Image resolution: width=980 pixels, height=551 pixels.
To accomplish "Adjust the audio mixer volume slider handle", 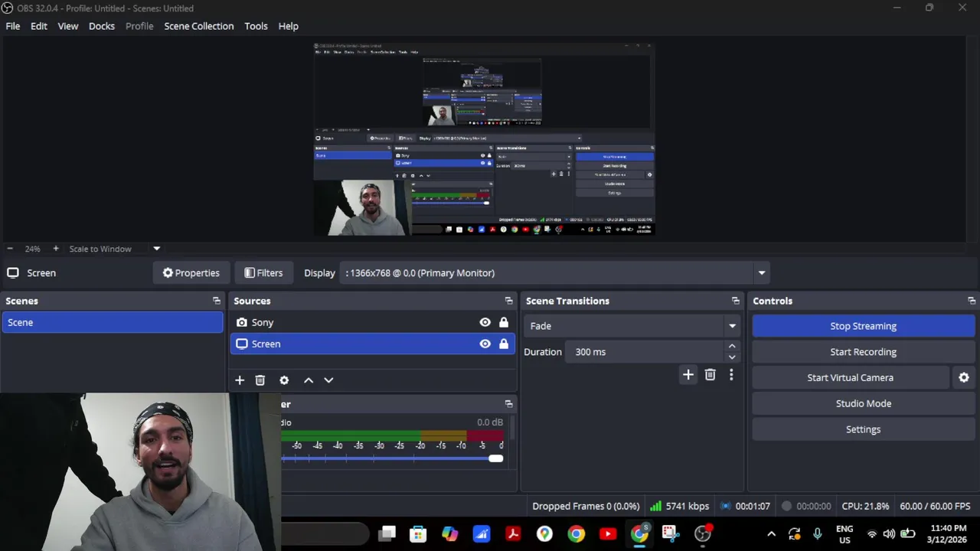I will pyautogui.click(x=496, y=458).
